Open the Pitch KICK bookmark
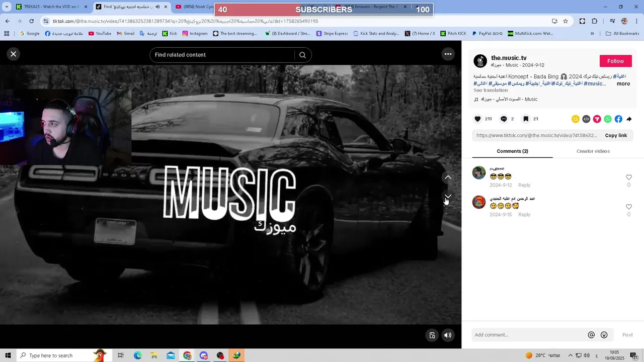 coord(453,34)
